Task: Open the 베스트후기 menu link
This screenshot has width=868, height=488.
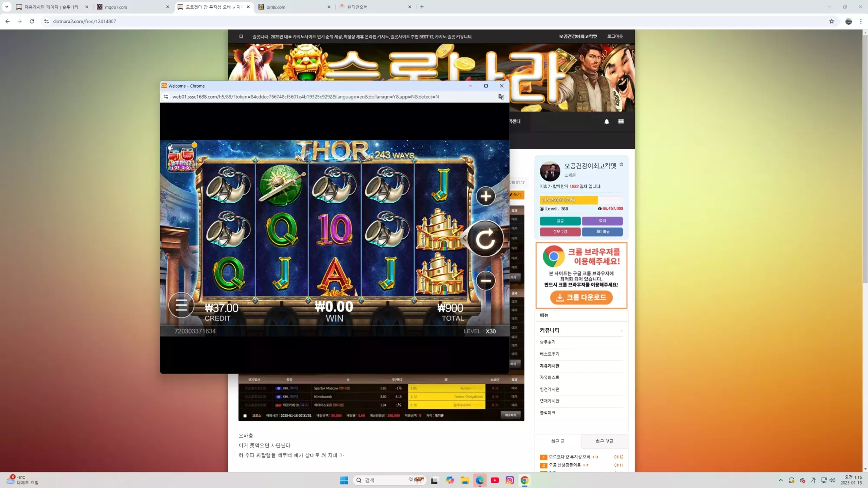Action: pyautogui.click(x=549, y=354)
